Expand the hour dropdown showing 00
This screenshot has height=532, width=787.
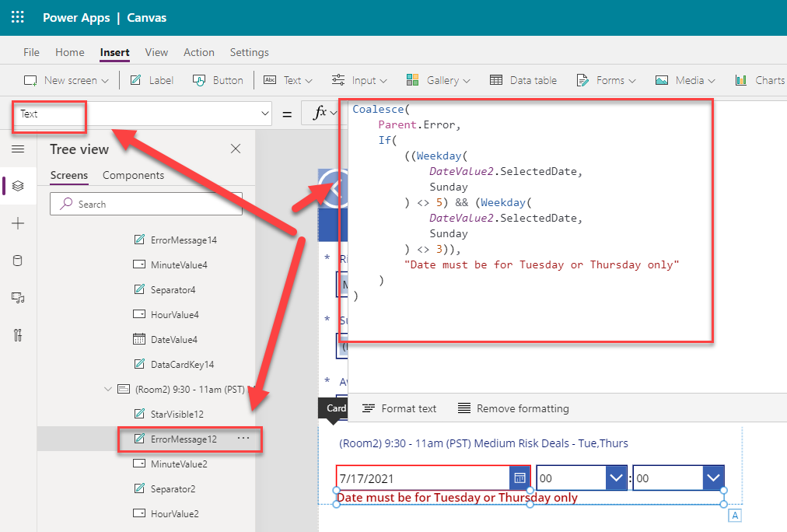[616, 478]
